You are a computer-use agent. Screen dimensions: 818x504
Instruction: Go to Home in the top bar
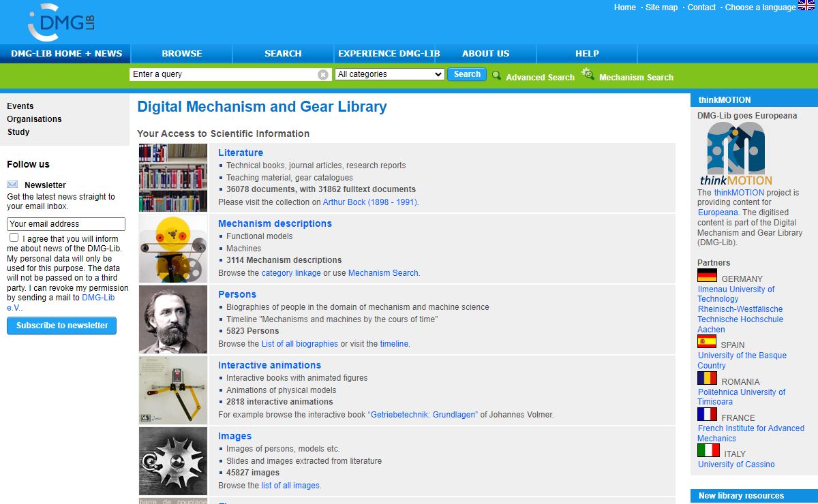pyautogui.click(x=624, y=7)
